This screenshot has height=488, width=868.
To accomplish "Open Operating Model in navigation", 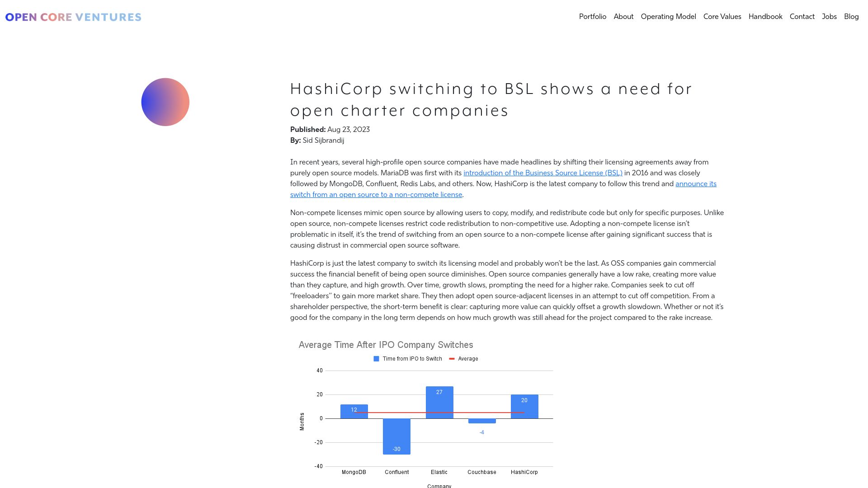I will pyautogui.click(x=668, y=17).
